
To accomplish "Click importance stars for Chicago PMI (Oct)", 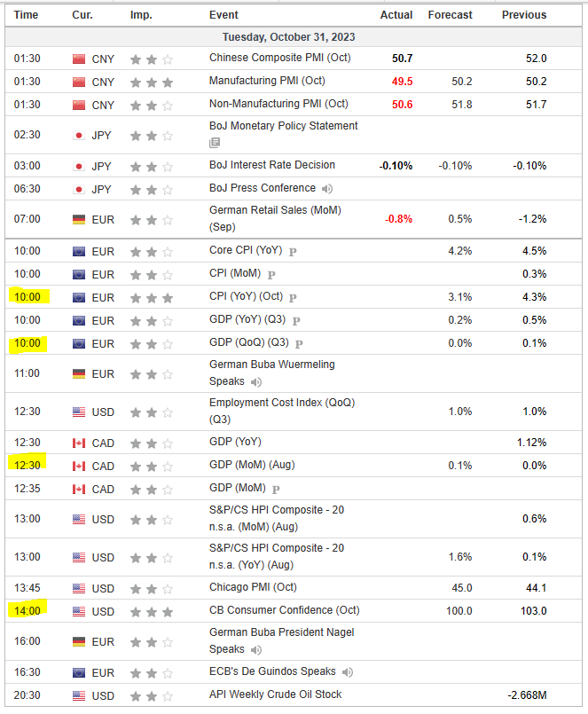I will tap(152, 588).
